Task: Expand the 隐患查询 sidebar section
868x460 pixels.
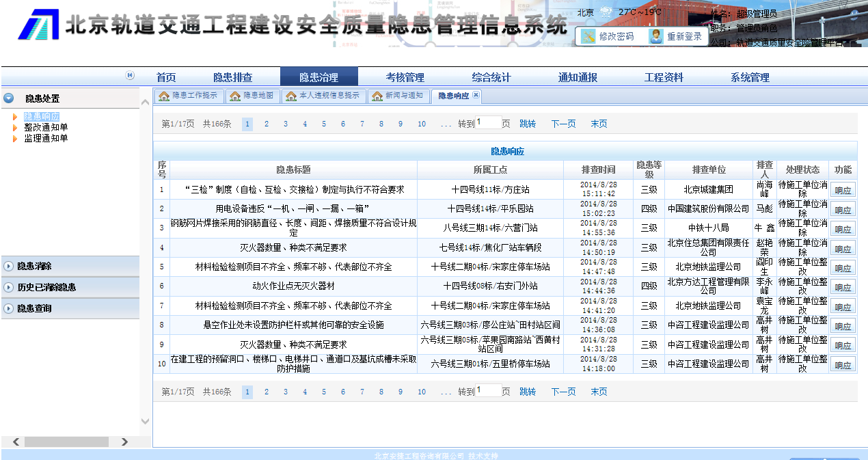Action: click(8, 308)
